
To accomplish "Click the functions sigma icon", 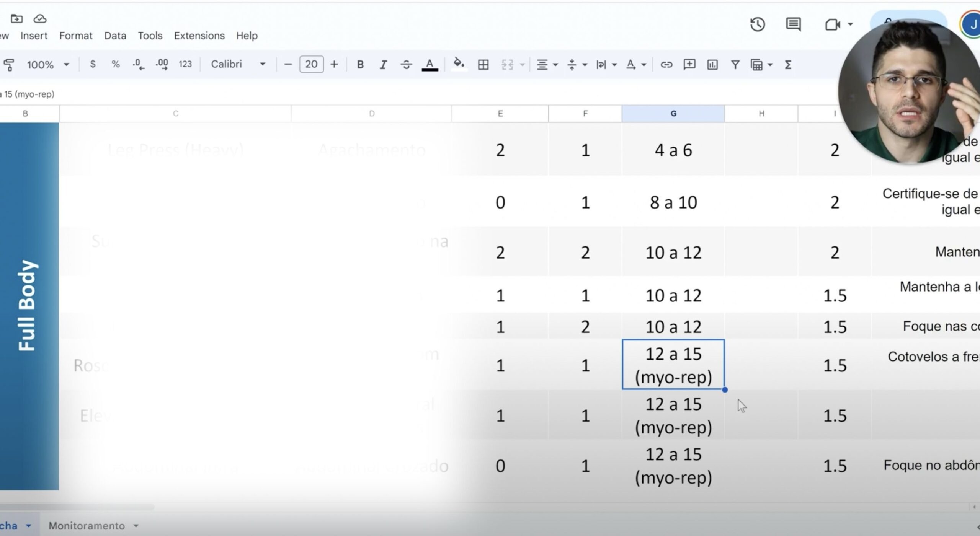I will (788, 65).
